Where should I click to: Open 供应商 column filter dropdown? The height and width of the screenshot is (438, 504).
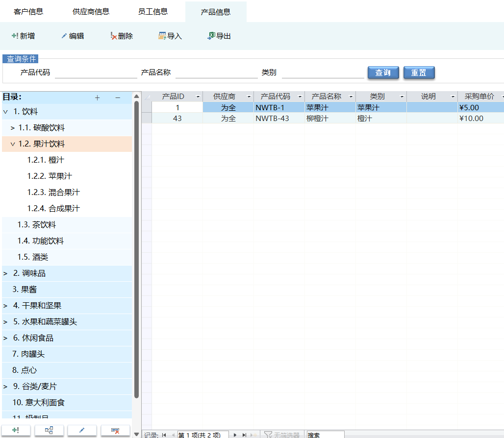(249, 97)
